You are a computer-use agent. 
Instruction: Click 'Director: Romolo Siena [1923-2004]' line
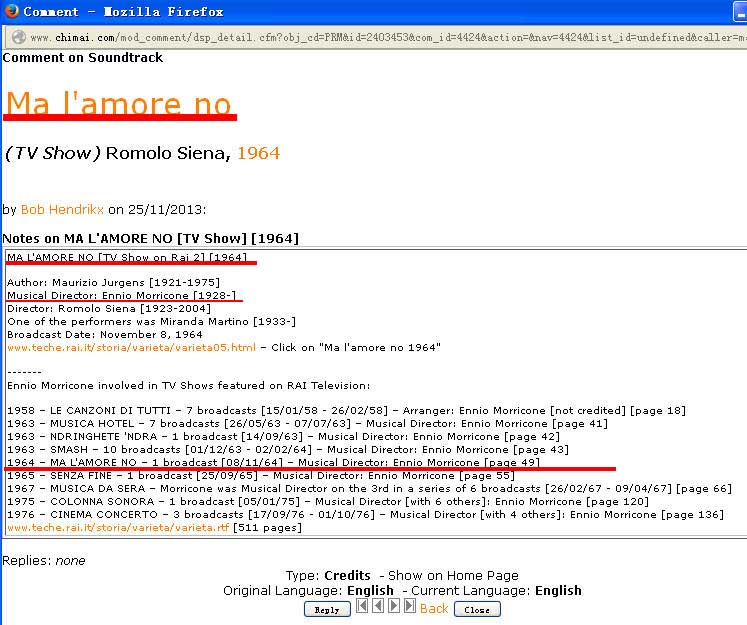tap(109, 308)
